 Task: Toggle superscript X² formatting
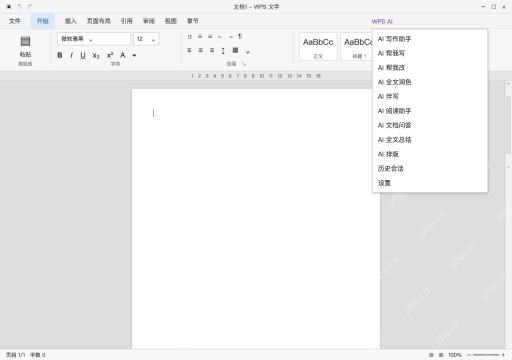click(x=110, y=55)
